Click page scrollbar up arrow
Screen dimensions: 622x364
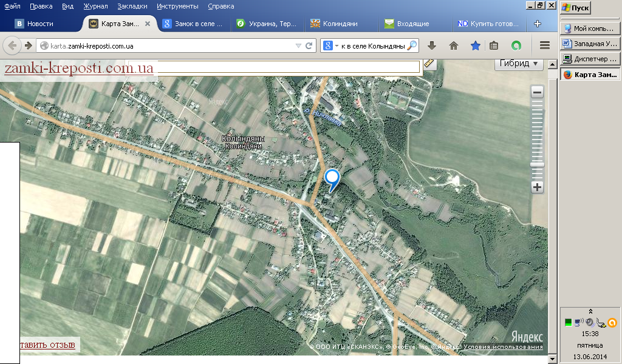coord(552,64)
